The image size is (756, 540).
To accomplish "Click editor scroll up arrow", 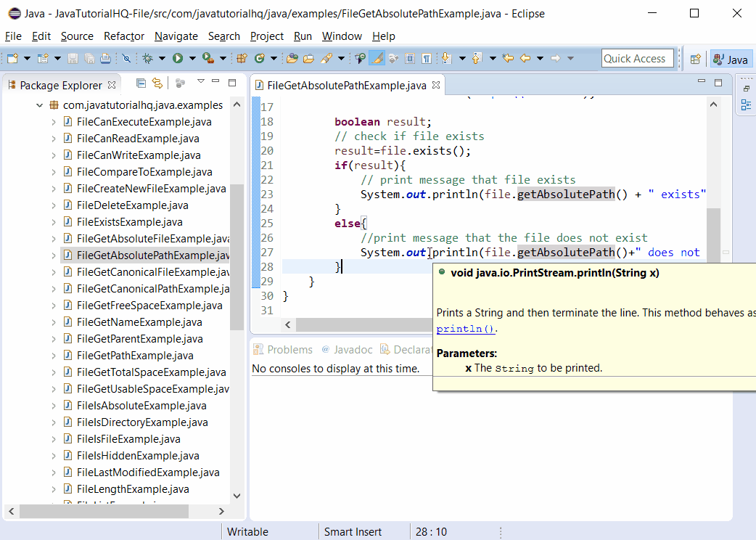I will pyautogui.click(x=714, y=104).
